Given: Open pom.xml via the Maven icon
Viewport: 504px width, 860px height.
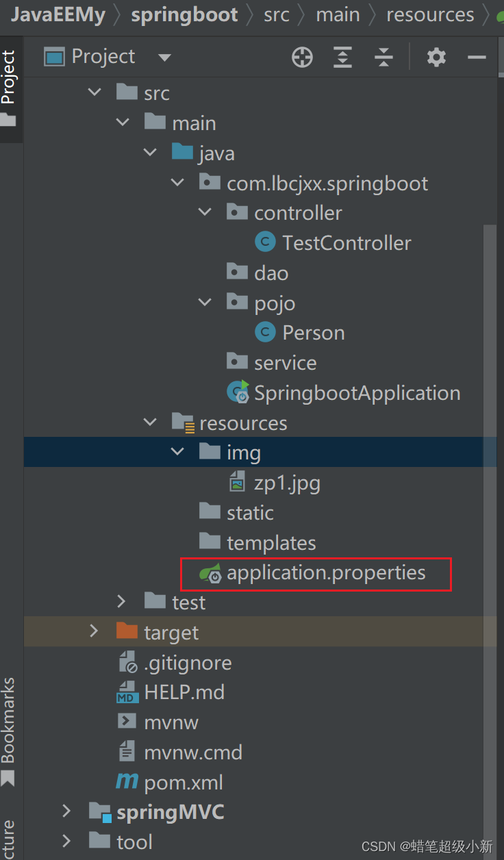Looking at the screenshot, I should pos(127,782).
